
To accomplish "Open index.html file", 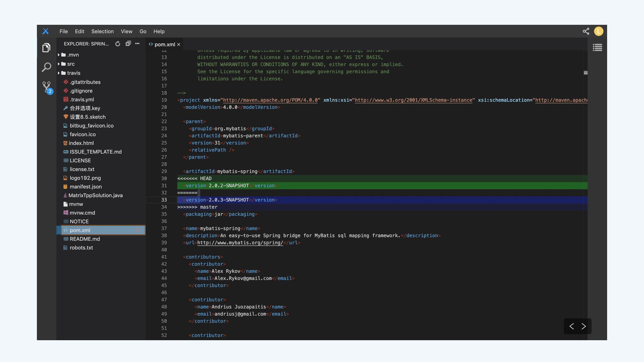I will [81, 143].
